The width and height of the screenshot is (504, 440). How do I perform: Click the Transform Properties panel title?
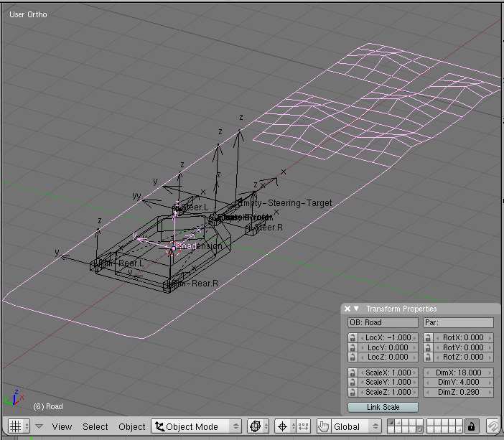(401, 309)
